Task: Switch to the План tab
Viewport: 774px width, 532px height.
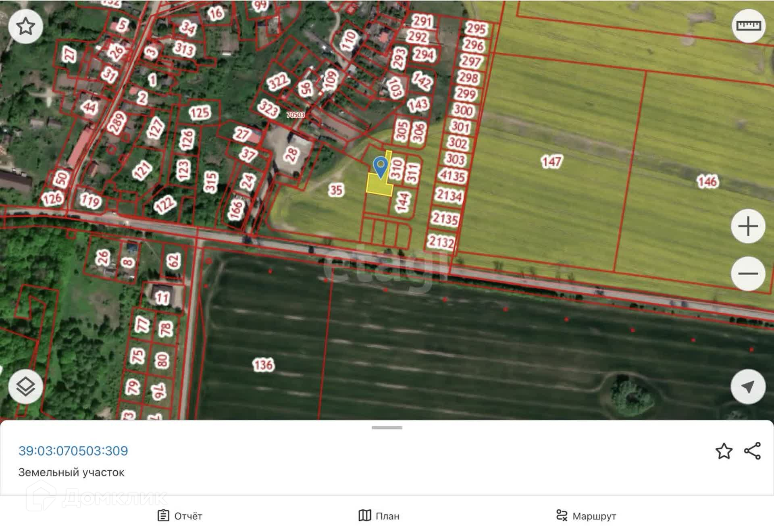Action: pos(379,516)
